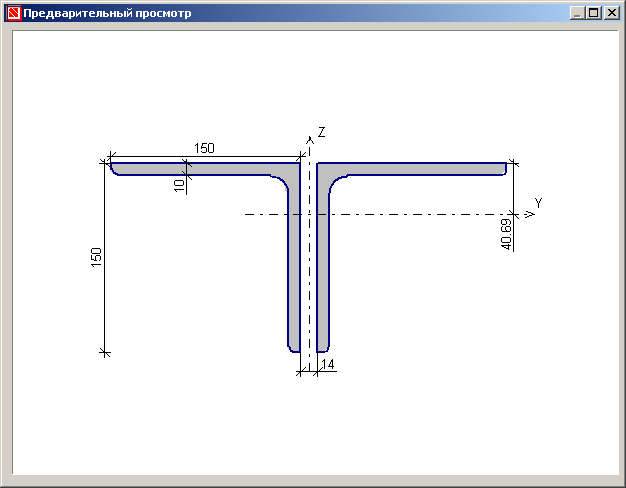This screenshot has height=488, width=626.
Task: Select the vertical 150 dimension on the left
Action: tap(97, 257)
